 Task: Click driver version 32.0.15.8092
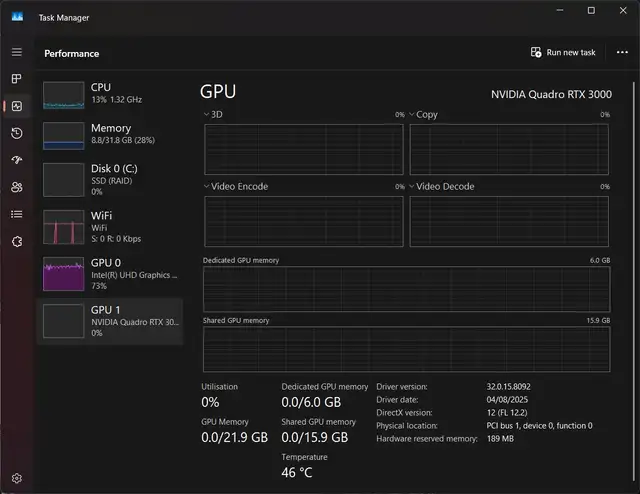(x=508, y=386)
